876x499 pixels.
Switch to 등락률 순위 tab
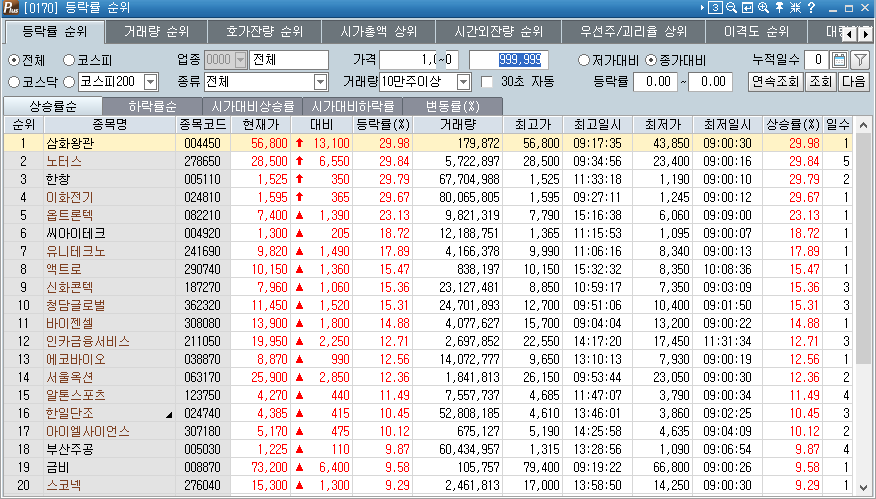[55, 32]
